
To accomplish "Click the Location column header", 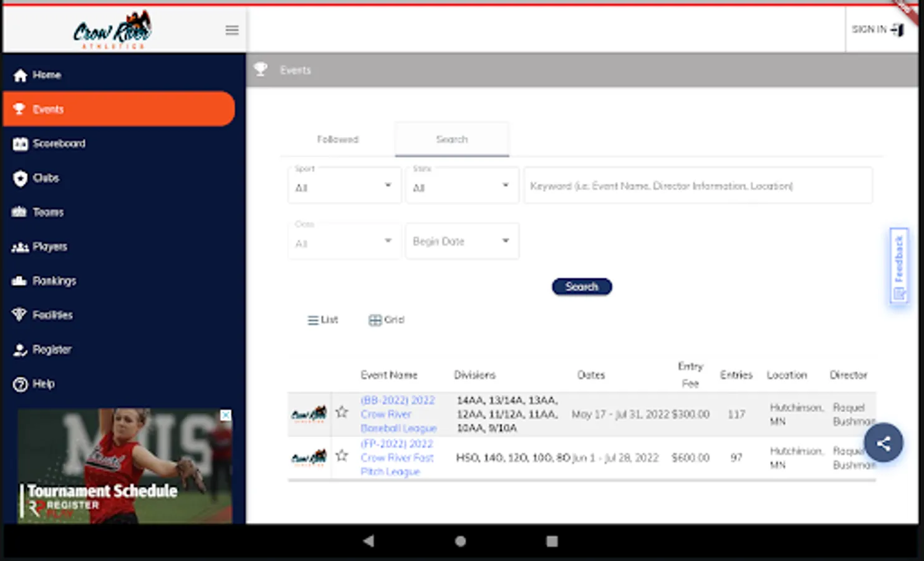I will (787, 375).
